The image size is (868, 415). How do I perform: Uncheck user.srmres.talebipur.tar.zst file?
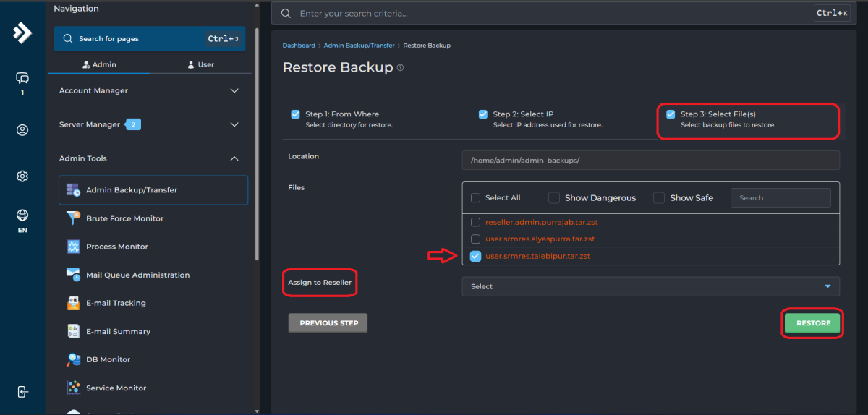tap(475, 256)
